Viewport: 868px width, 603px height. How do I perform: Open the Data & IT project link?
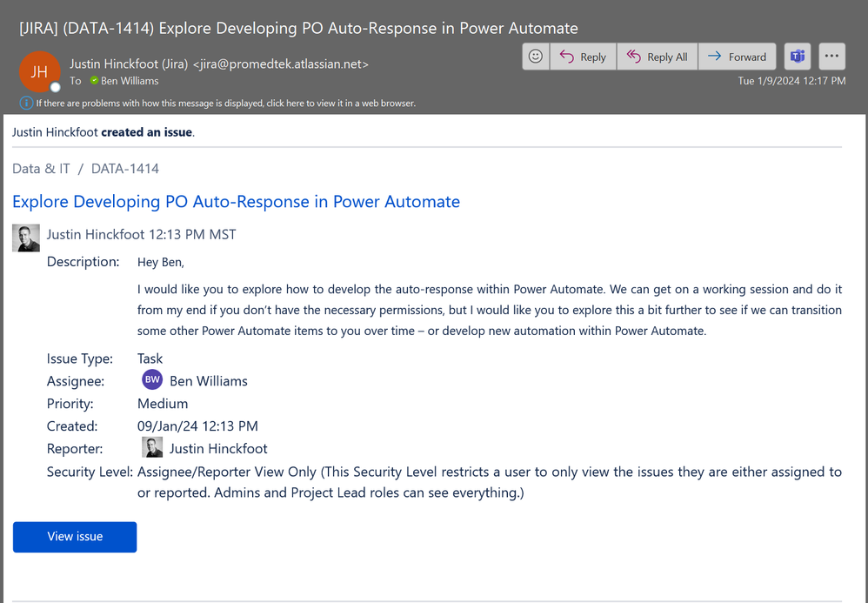[41, 168]
